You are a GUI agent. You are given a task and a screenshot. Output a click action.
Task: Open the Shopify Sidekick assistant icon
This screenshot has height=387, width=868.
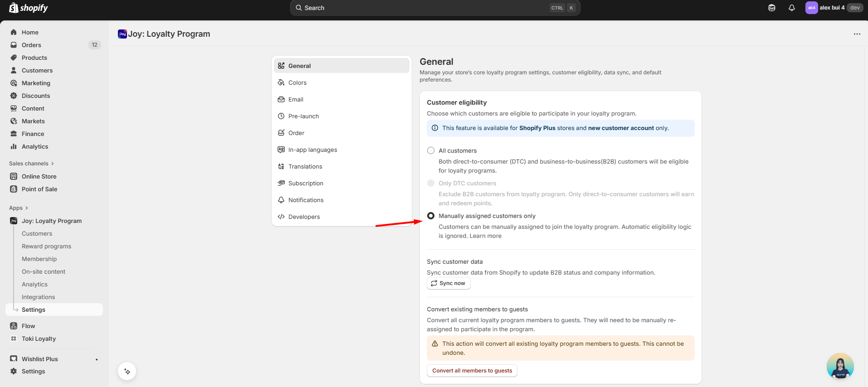coord(771,8)
